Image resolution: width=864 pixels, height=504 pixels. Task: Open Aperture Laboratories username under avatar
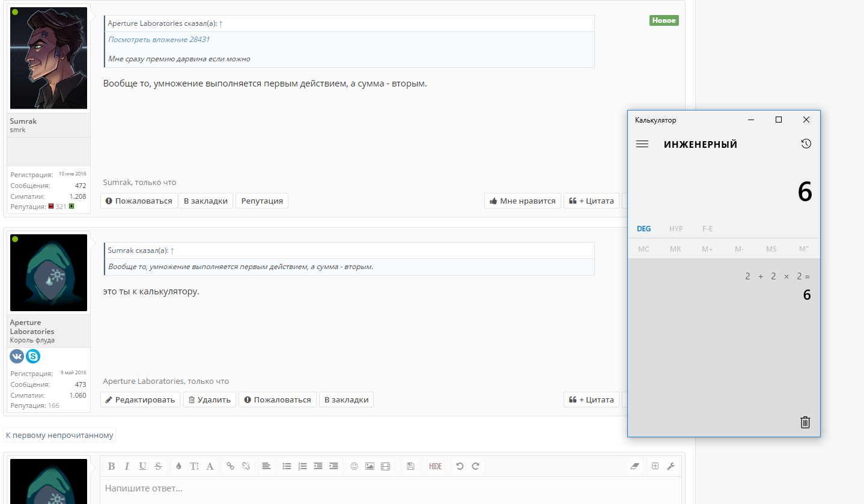click(32, 327)
